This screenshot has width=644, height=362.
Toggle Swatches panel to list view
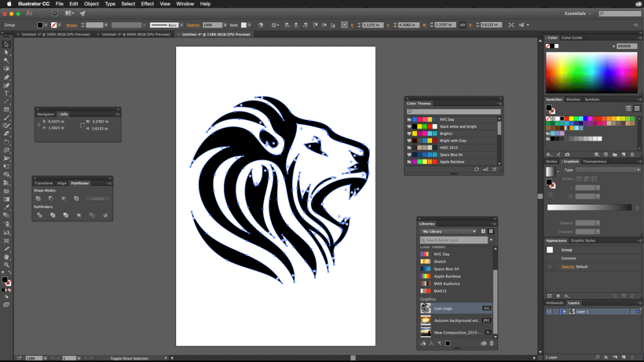(x=628, y=108)
